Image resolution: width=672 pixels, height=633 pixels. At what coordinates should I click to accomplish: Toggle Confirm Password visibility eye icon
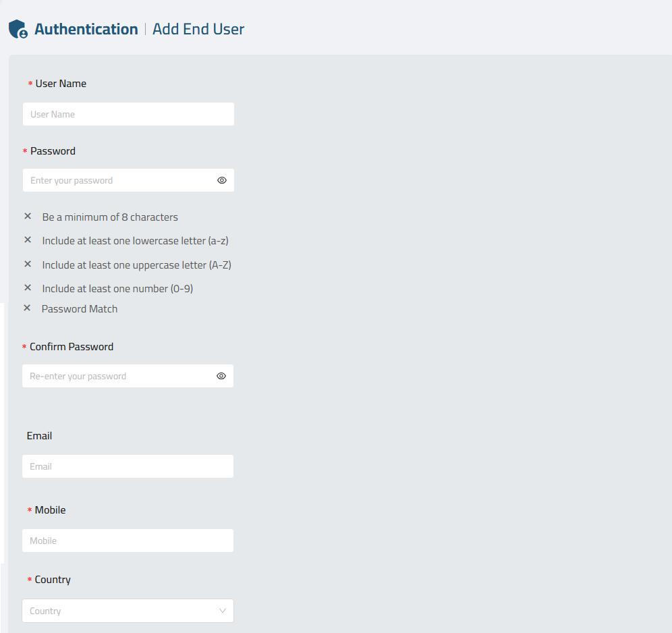(221, 376)
